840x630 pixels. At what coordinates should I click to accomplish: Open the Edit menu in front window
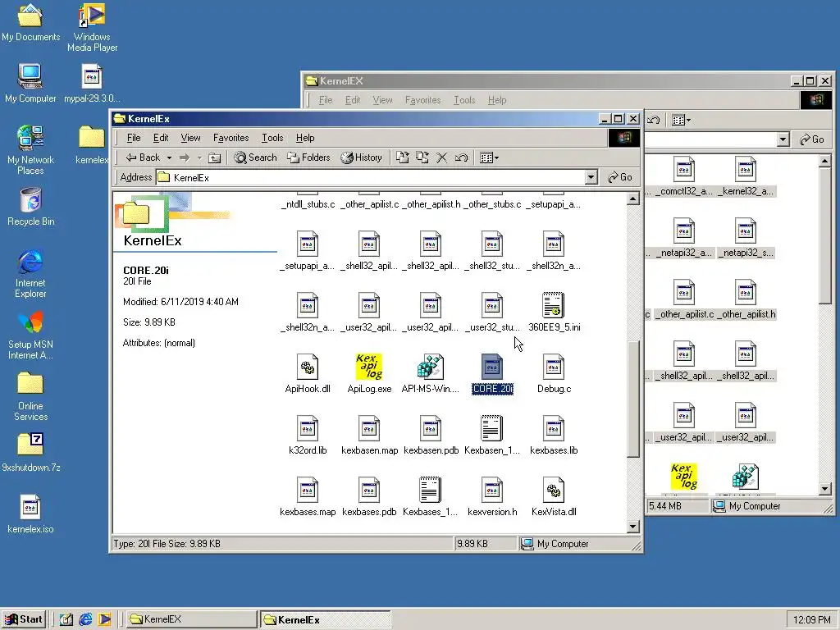click(x=161, y=138)
